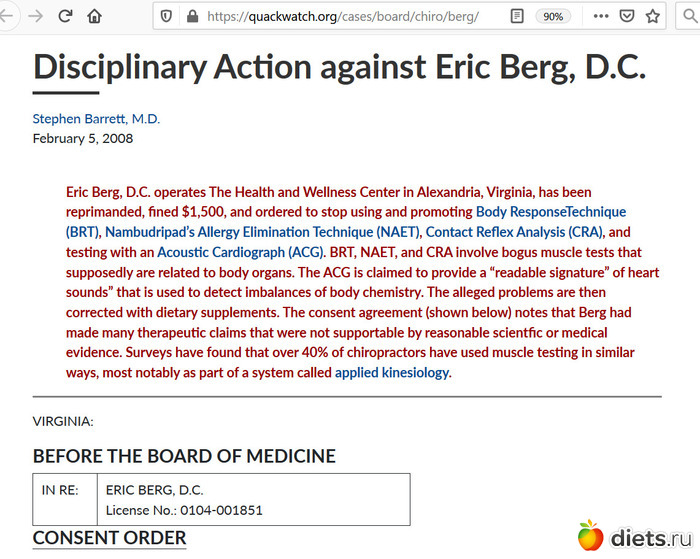Click the page title heading
Image resolution: width=700 pixels, height=559 pixels.
click(339, 66)
